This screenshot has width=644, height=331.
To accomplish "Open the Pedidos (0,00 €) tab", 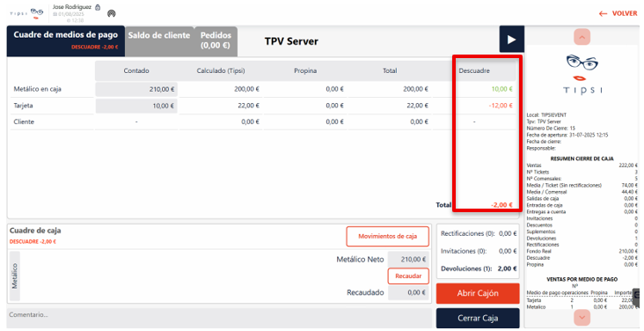I will tap(216, 40).
